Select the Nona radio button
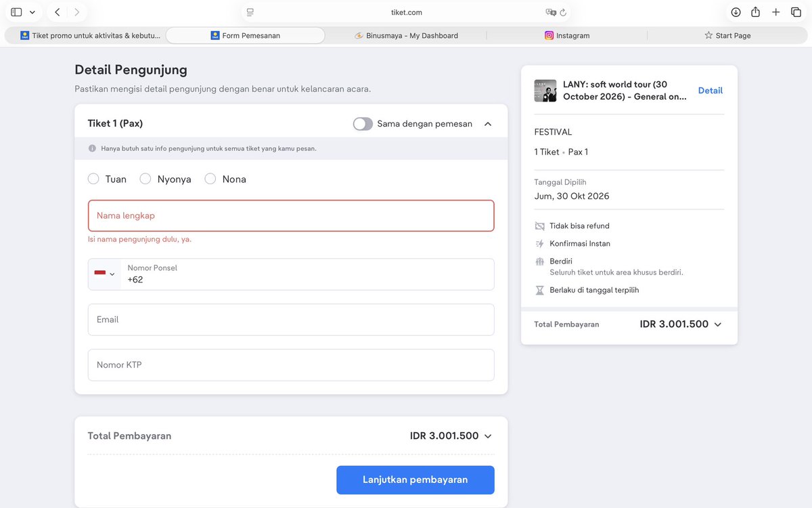The image size is (812, 508). click(210, 179)
